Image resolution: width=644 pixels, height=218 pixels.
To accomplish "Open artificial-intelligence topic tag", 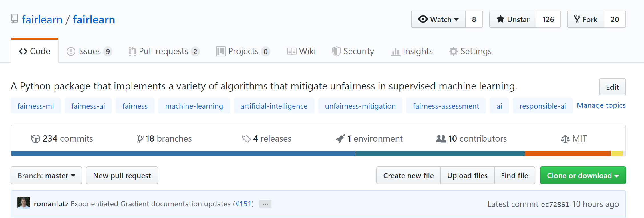I will point(274,106).
